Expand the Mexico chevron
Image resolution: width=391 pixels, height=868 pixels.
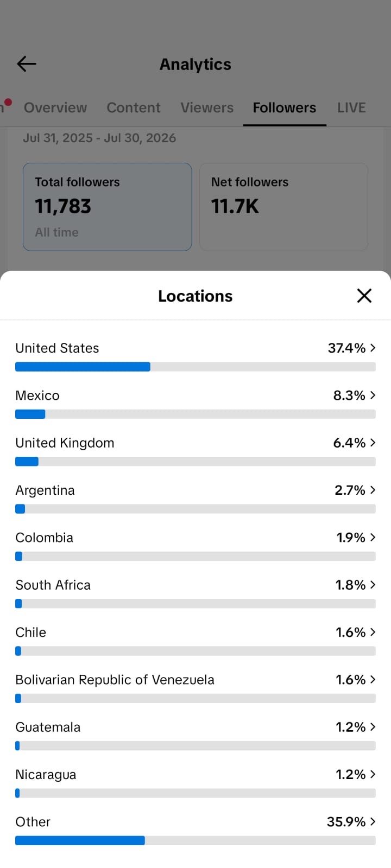pos(373,395)
